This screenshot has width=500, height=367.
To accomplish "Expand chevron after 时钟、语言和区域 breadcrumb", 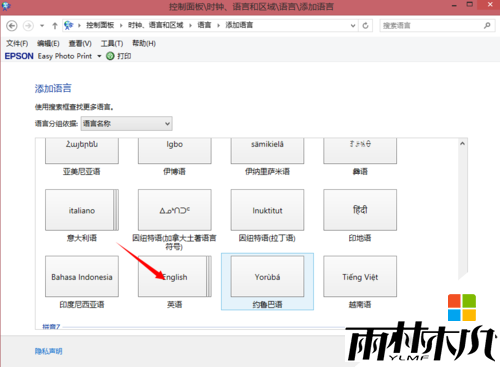I will tap(190, 26).
